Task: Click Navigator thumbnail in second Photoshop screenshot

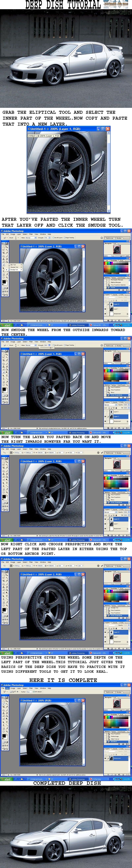Action: point(117,357)
